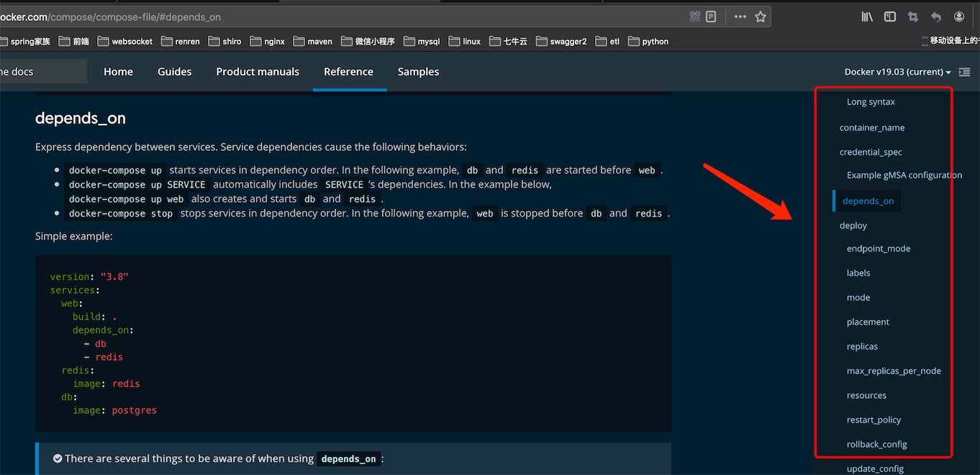The image size is (980, 475).
Task: Jump to labels entry in sidebar
Action: (x=858, y=273)
